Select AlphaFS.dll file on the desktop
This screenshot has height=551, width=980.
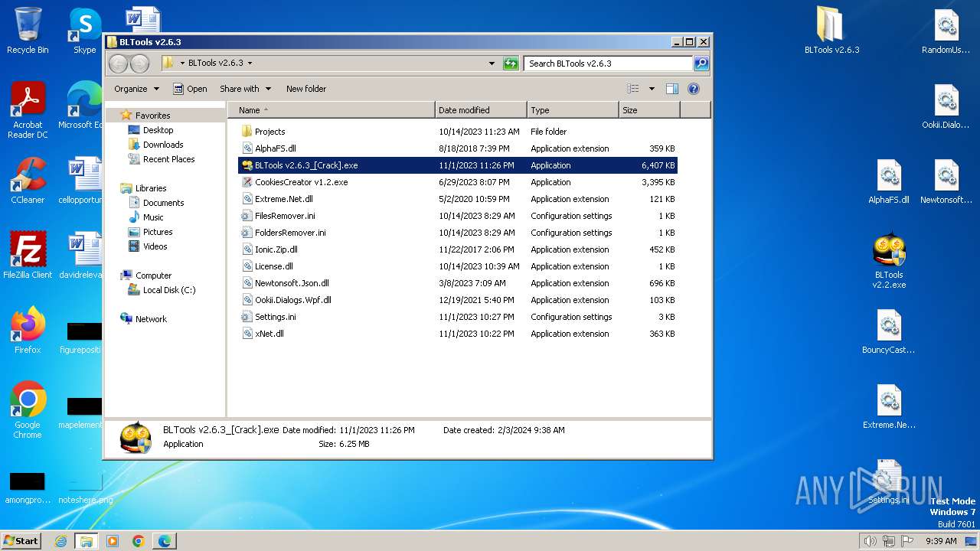click(x=889, y=181)
